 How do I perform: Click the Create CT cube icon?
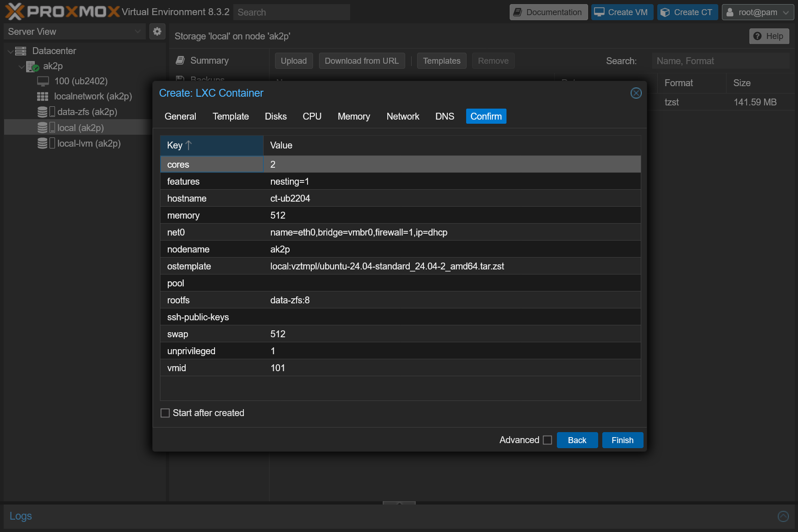pyautogui.click(x=665, y=12)
